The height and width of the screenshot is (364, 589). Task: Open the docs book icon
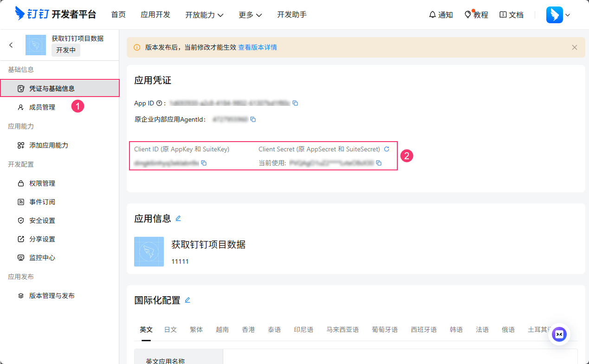click(x=503, y=15)
